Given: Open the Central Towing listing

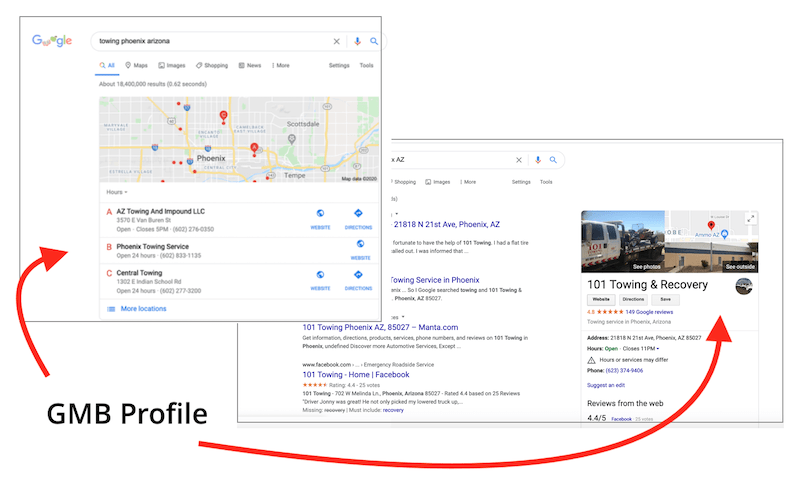Looking at the screenshot, I should pos(139,273).
